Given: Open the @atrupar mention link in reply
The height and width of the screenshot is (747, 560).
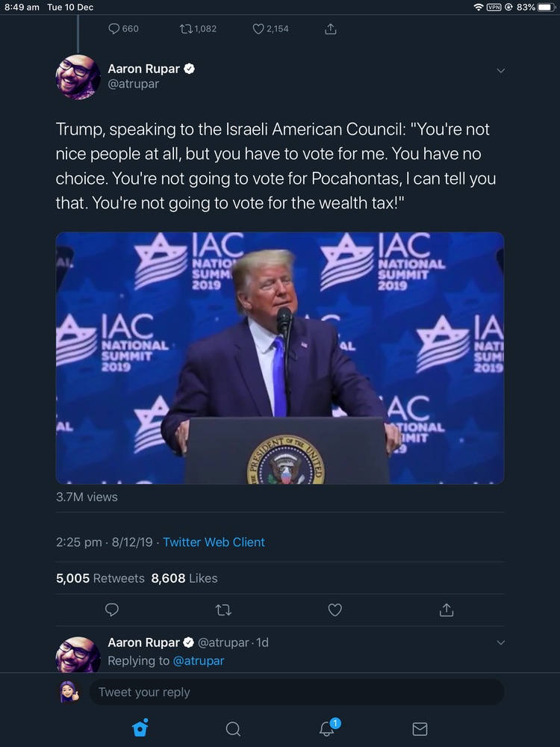Looking at the screenshot, I should point(198,660).
